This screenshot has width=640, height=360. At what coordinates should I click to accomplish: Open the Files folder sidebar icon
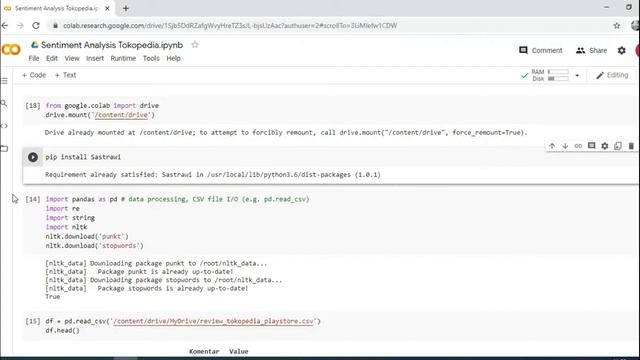[4, 149]
